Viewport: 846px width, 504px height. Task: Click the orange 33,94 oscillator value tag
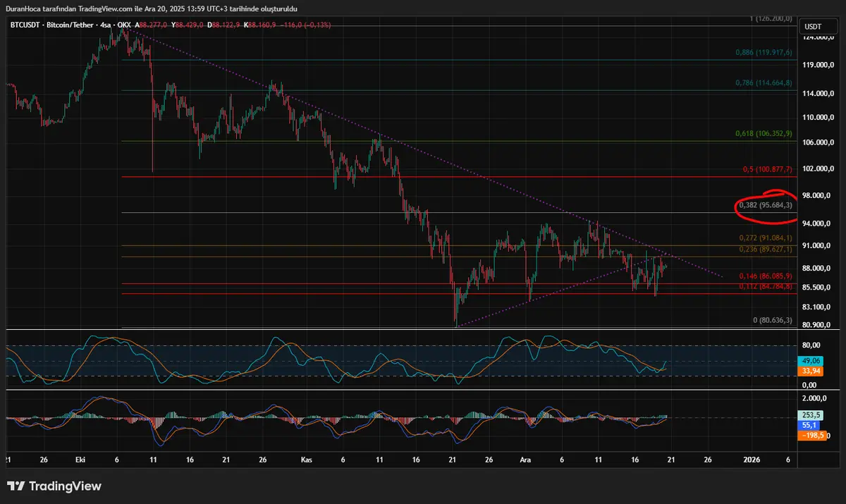807,371
